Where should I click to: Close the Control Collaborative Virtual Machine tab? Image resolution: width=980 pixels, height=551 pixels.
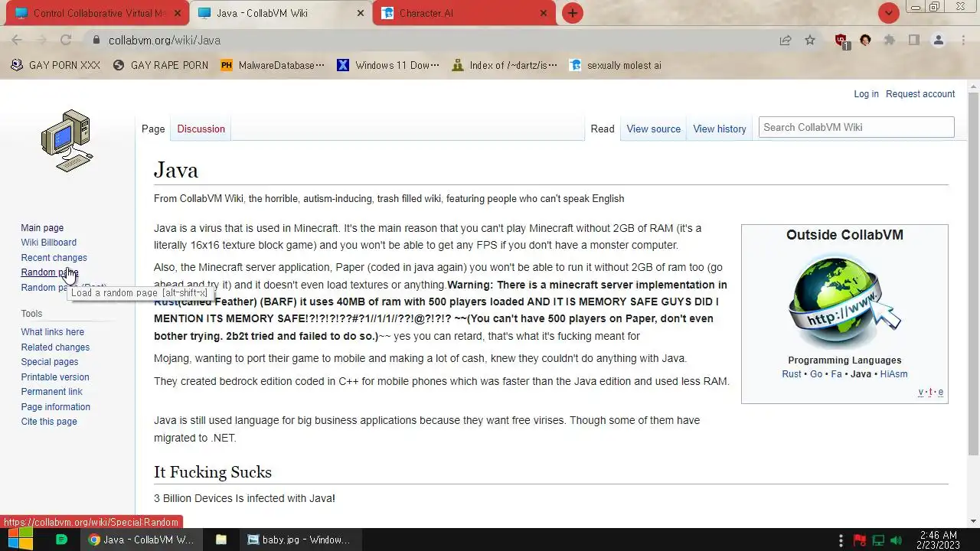coord(178,13)
